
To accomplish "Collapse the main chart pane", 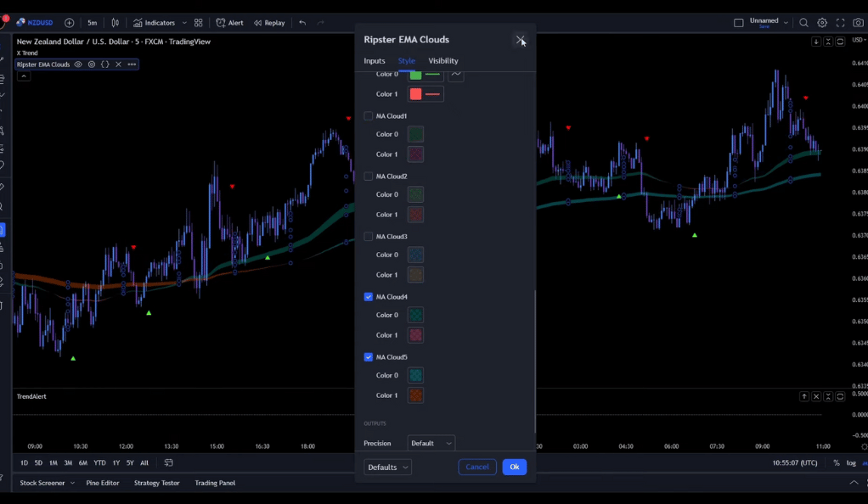I will (828, 42).
